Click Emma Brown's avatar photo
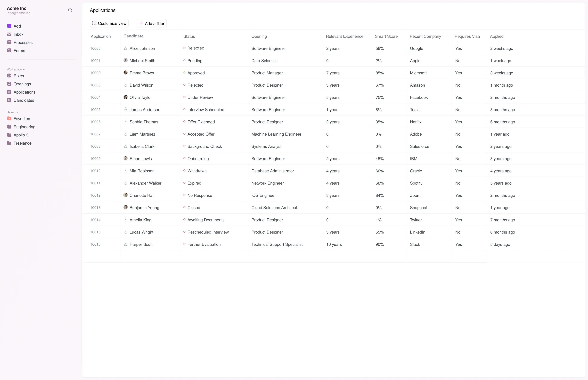This screenshot has width=588, height=380. (x=126, y=72)
